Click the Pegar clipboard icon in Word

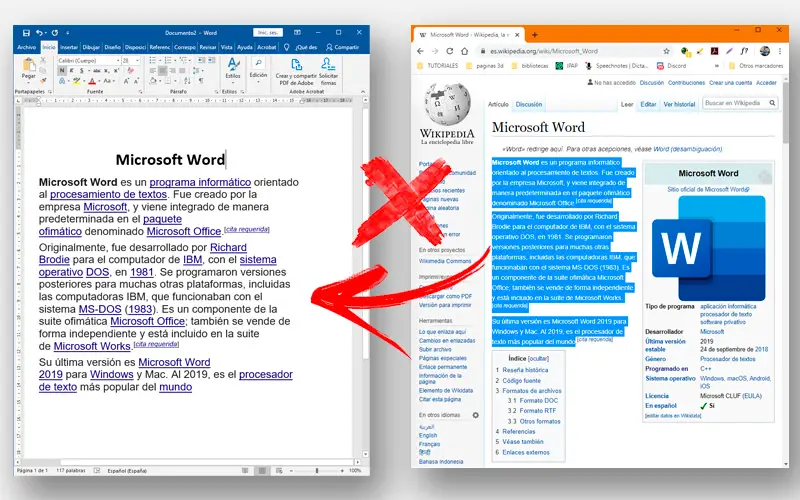[x=29, y=65]
